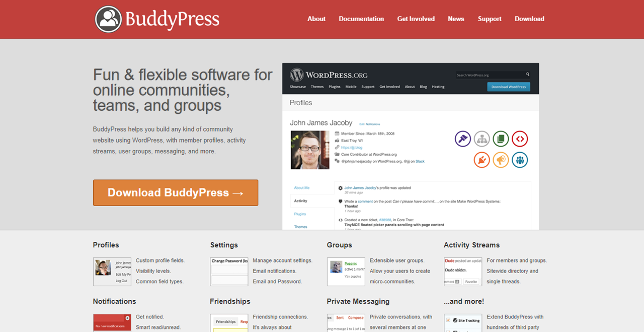Click the Settings feature heading

224,245
